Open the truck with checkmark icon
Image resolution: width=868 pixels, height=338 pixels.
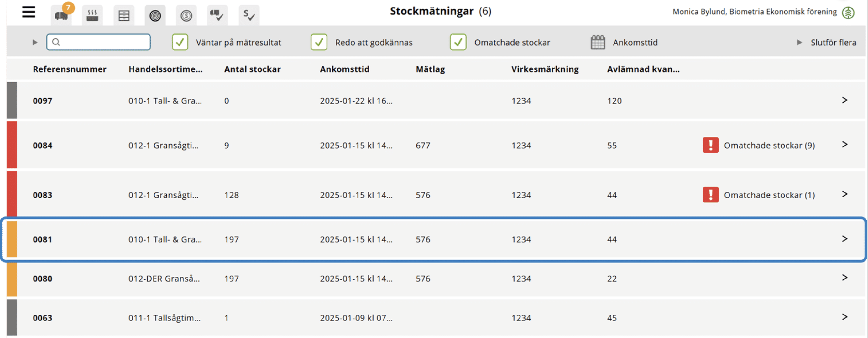pos(217,15)
